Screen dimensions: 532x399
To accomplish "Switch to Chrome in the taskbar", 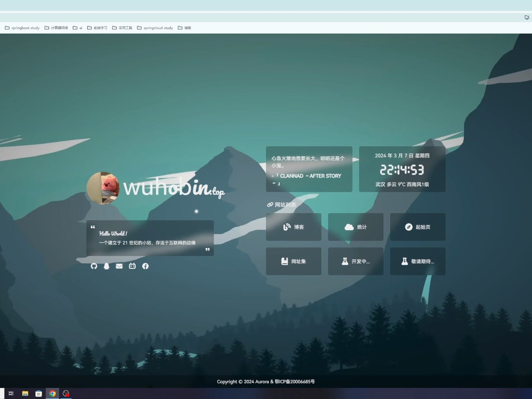I will tap(52, 393).
